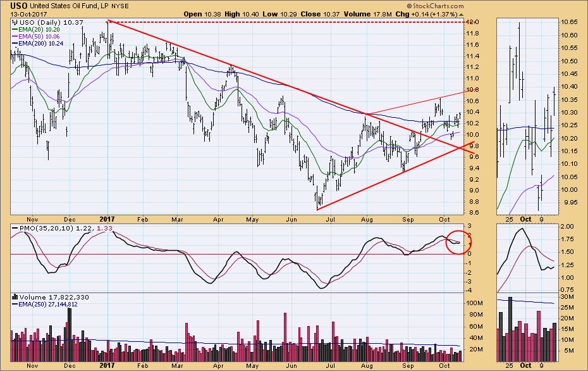Click the red 1.33 PMO signal value
This screenshot has height=371, width=588.
coord(104,229)
